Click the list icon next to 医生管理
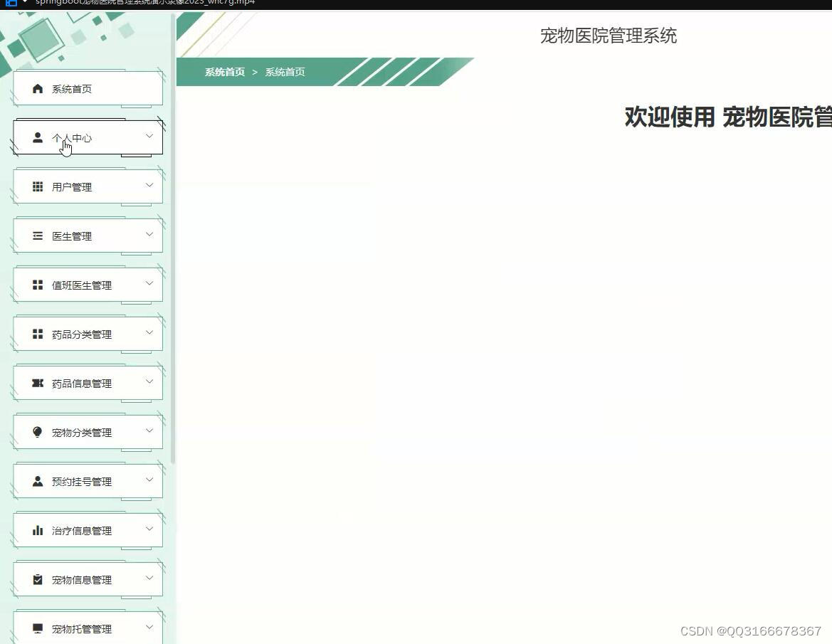This screenshot has width=832, height=644. (38, 236)
